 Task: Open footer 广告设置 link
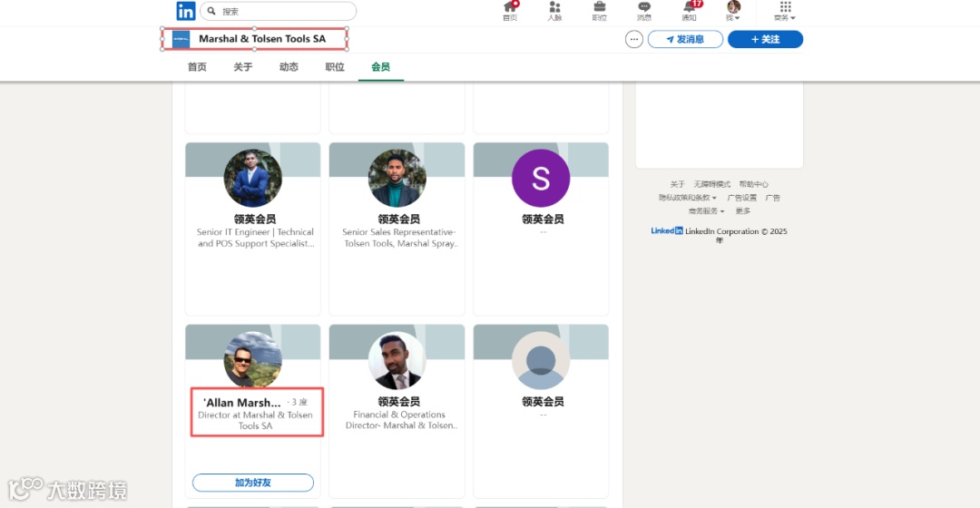pos(742,198)
